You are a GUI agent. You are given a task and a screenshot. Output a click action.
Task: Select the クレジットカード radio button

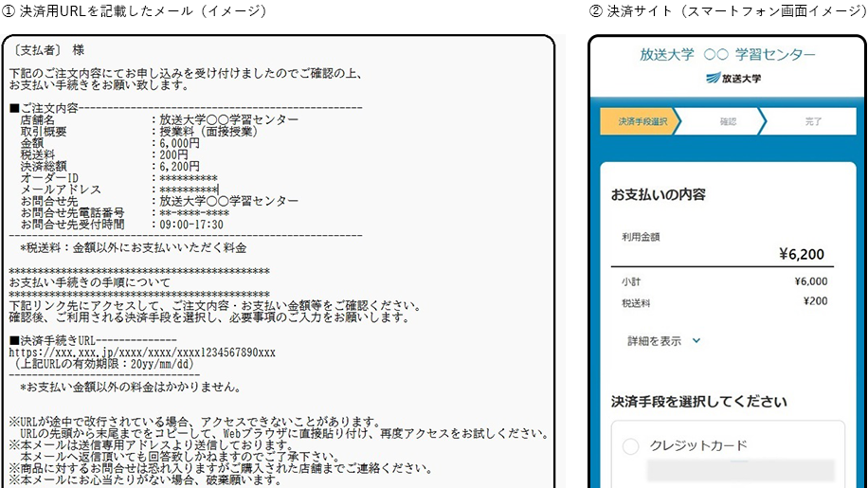pos(631,446)
